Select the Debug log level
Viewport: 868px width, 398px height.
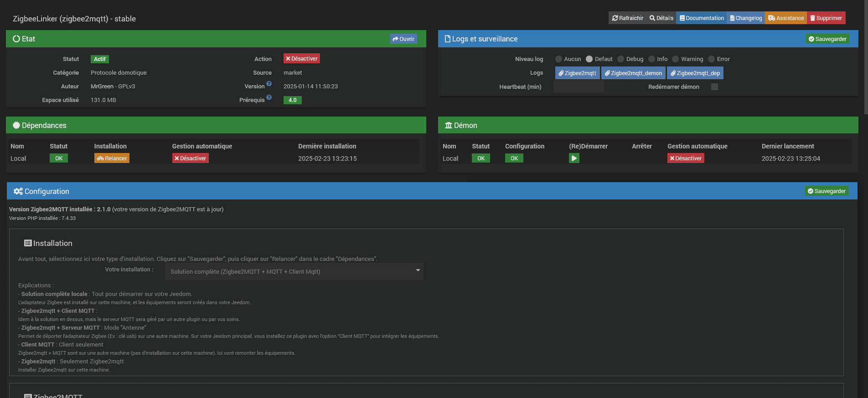(620, 59)
